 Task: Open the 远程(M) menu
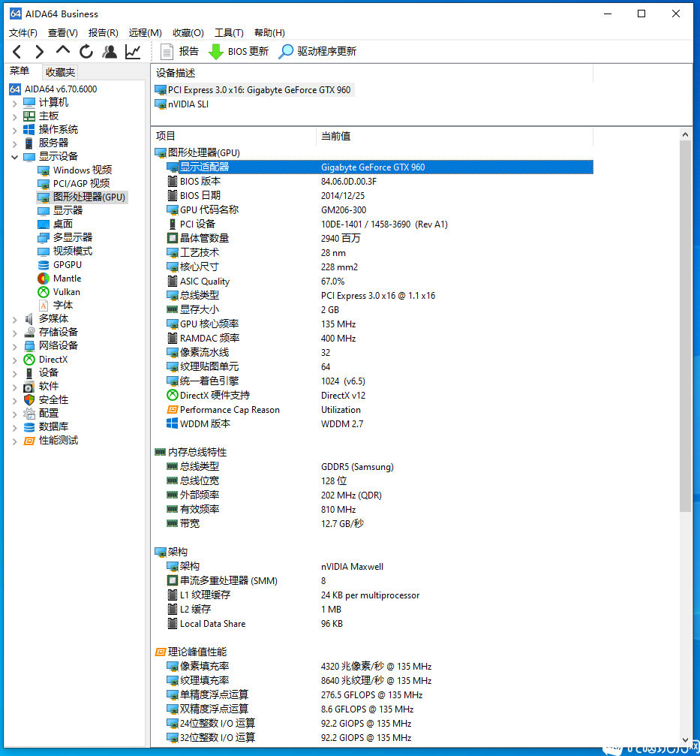click(x=145, y=33)
